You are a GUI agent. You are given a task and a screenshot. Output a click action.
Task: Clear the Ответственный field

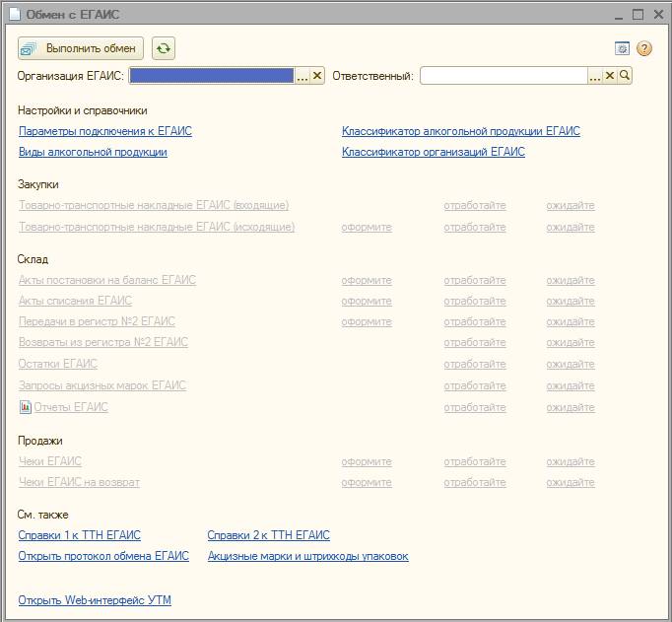pyautogui.click(x=609, y=76)
